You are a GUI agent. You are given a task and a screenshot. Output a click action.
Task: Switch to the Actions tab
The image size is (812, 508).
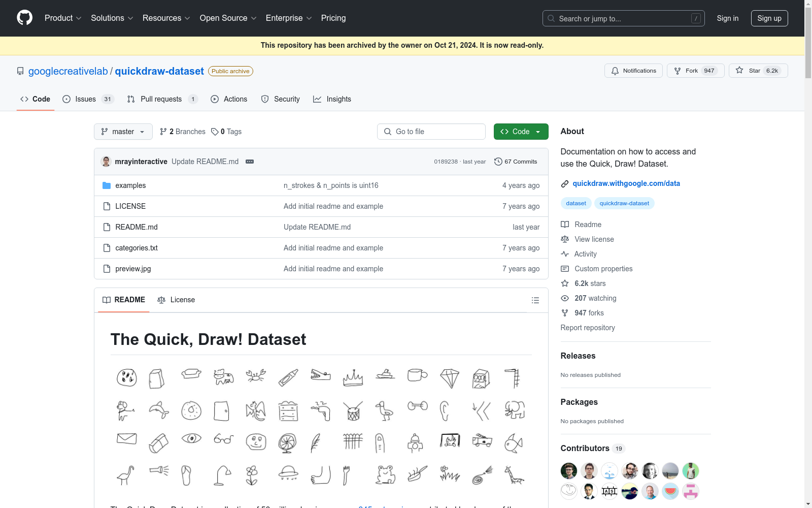229,99
